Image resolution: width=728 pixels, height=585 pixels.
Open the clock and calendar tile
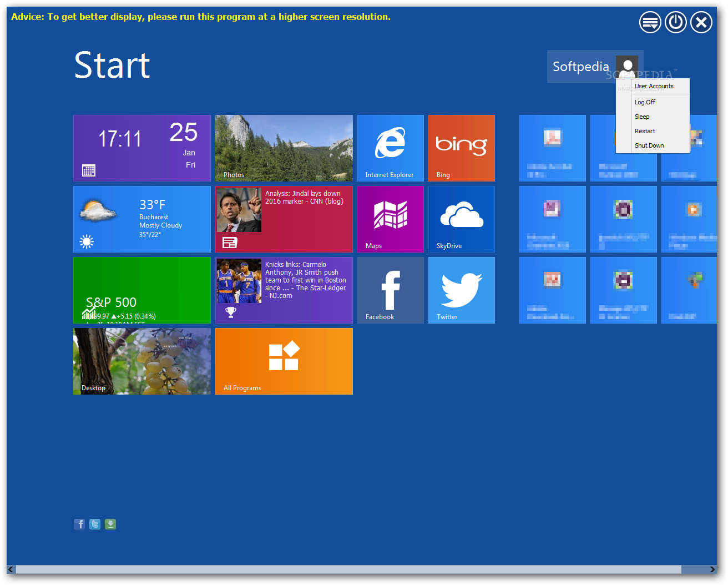click(142, 148)
